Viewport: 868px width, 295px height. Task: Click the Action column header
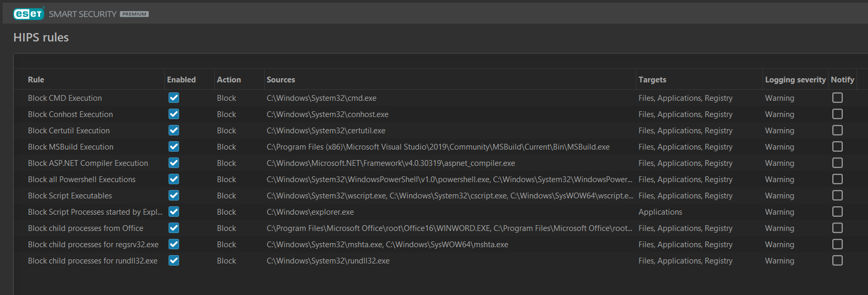(228, 80)
